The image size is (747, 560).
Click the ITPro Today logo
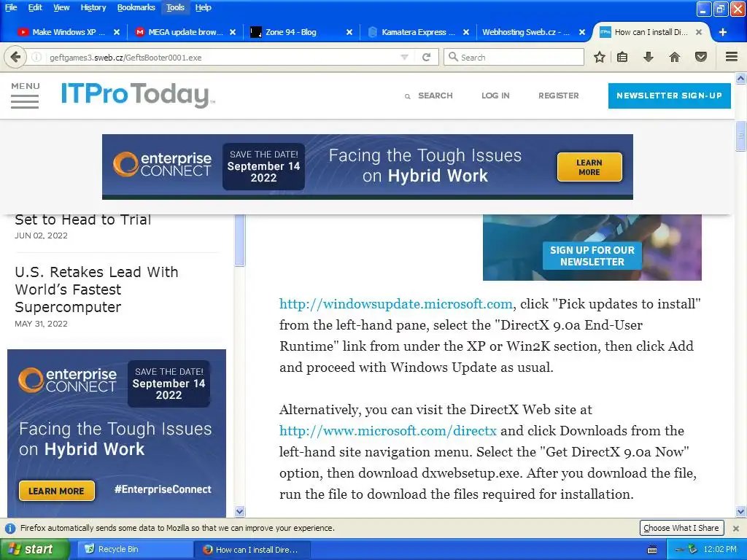click(138, 95)
